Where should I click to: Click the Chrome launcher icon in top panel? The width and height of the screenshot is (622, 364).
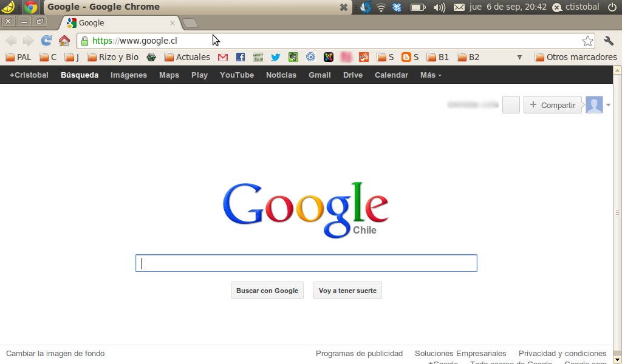(x=30, y=7)
